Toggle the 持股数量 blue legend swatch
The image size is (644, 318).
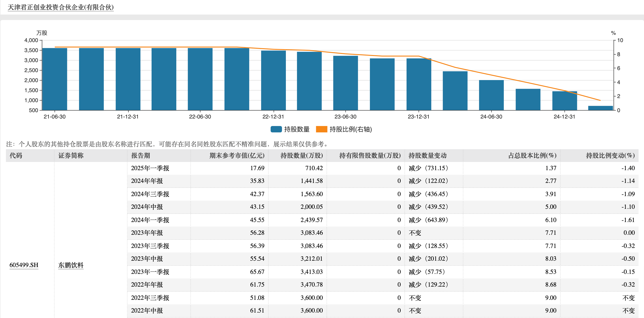point(276,129)
